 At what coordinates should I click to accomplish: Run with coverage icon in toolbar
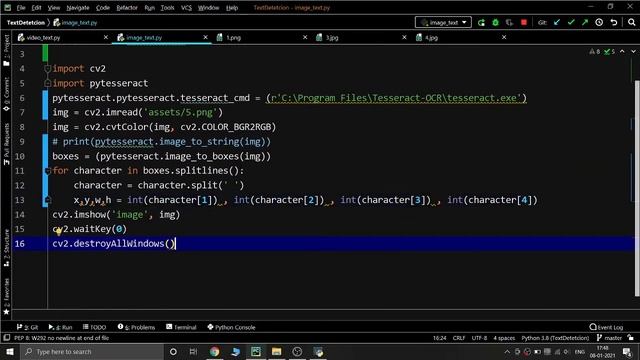pyautogui.click(x=509, y=22)
